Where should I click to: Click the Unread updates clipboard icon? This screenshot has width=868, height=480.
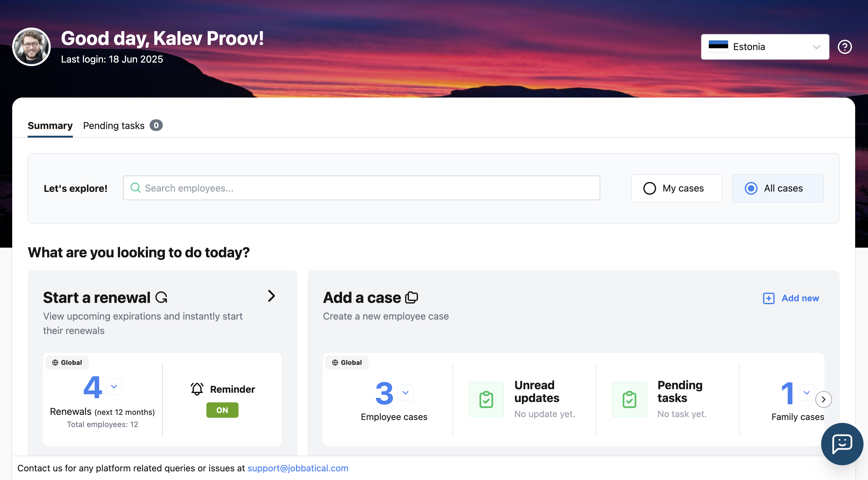[486, 399]
